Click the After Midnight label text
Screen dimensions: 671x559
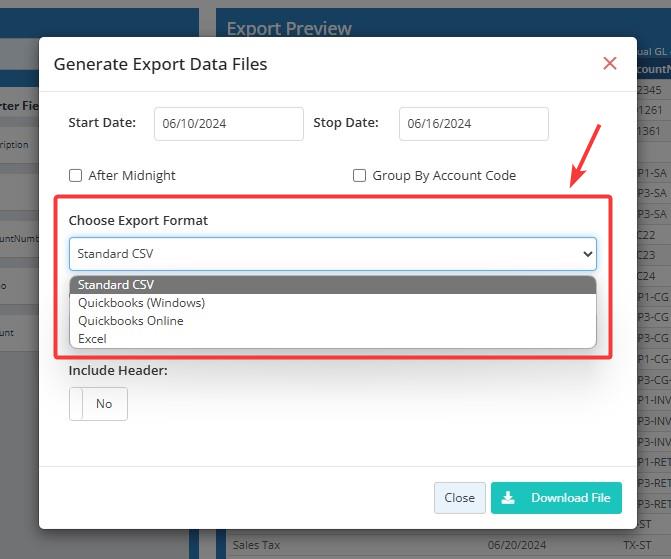pos(132,176)
